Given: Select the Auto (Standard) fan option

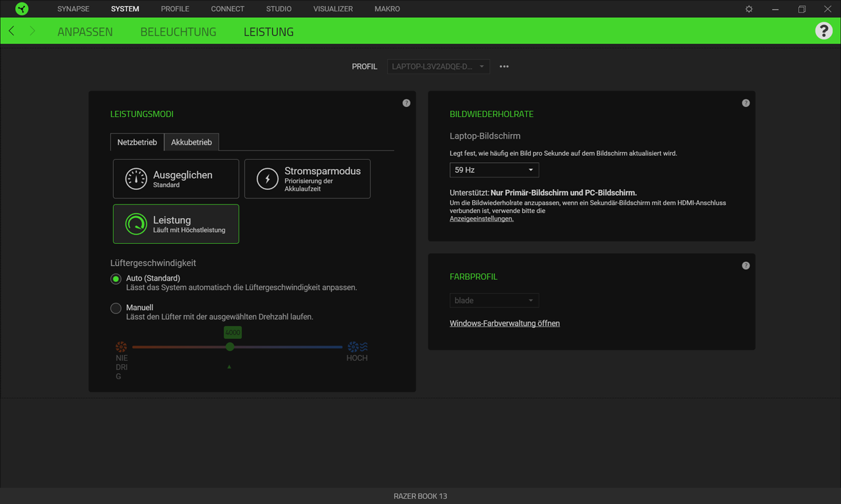Looking at the screenshot, I should 116,279.
